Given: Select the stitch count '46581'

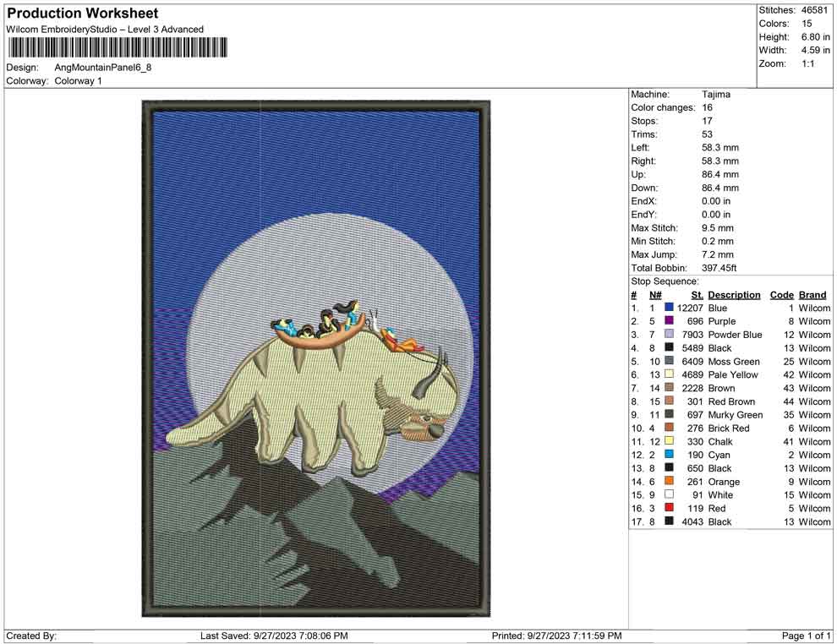Looking at the screenshot, I should pyautogui.click(x=814, y=10).
